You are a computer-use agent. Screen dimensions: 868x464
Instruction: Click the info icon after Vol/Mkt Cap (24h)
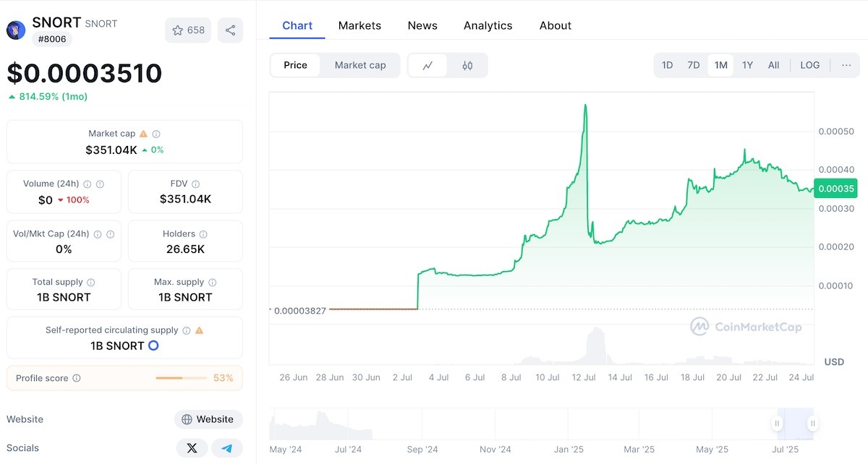tap(98, 234)
